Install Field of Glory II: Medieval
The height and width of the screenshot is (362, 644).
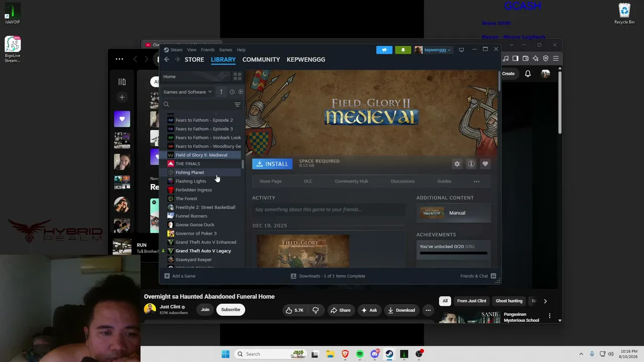(272, 164)
